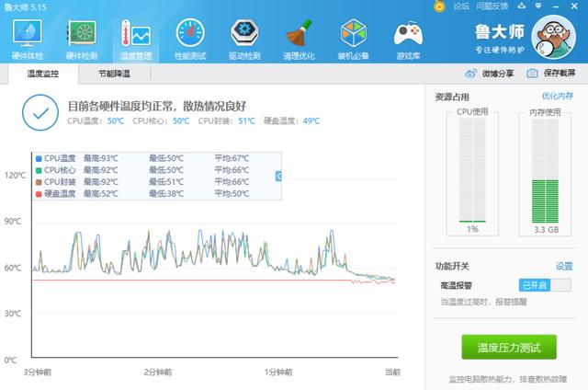The image size is (588, 390).
Task: Click the 功能开关 section heading
Action: pos(452,266)
